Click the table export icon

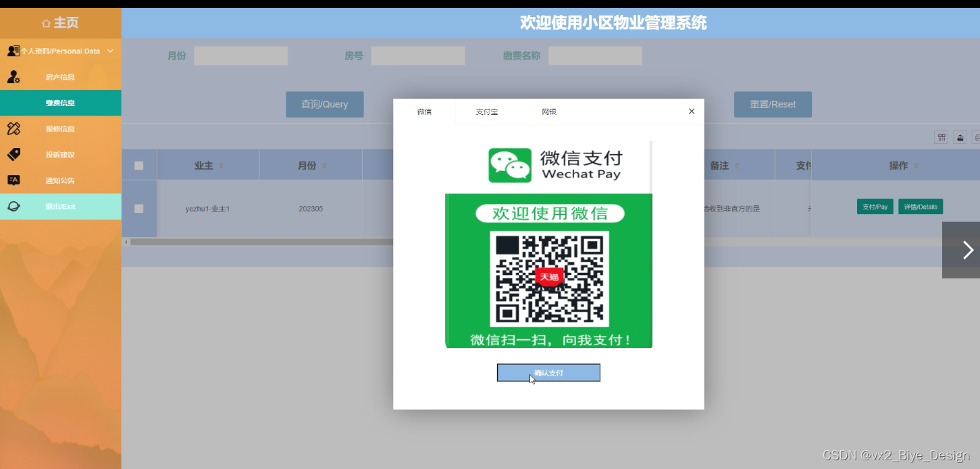click(960, 138)
